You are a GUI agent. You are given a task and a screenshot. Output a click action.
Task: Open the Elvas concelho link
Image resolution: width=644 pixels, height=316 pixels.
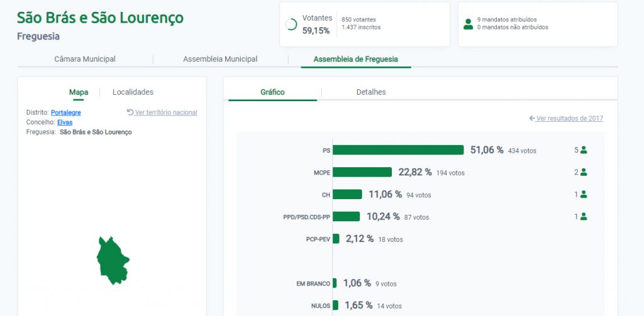65,123
